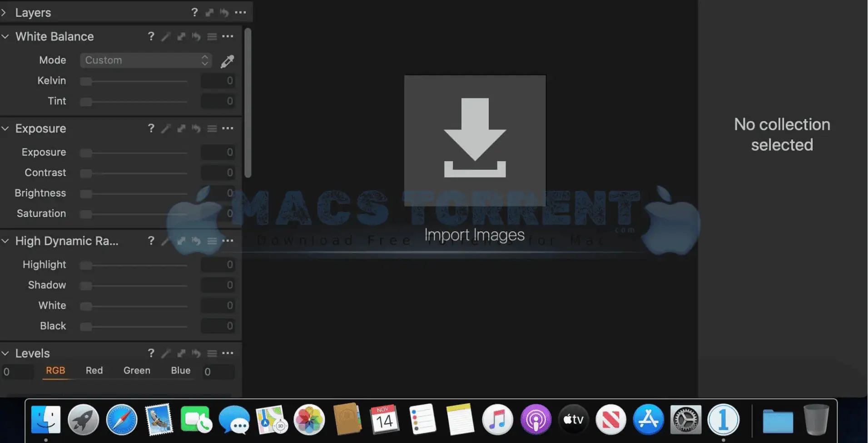Click the Shadow value field
The image size is (868, 443).
218,285
